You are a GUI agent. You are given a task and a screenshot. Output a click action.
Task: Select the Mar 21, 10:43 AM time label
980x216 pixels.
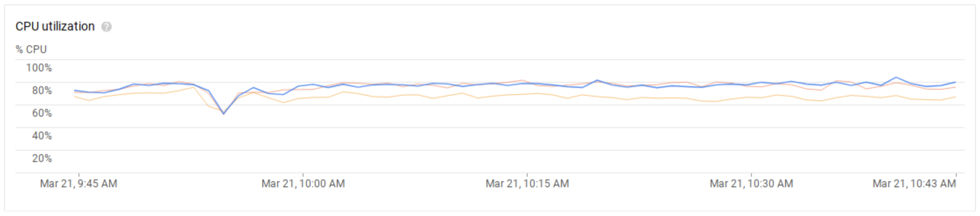tap(914, 184)
